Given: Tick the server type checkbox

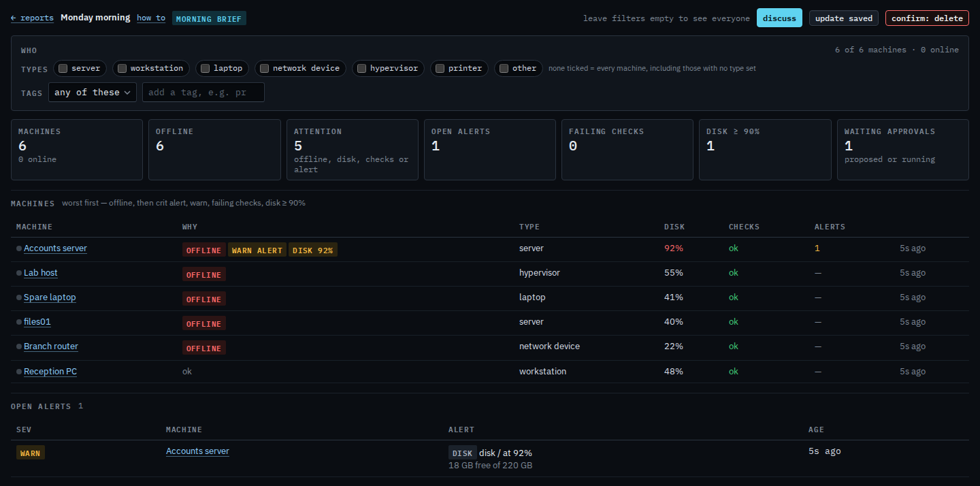Looking at the screenshot, I should [x=63, y=68].
